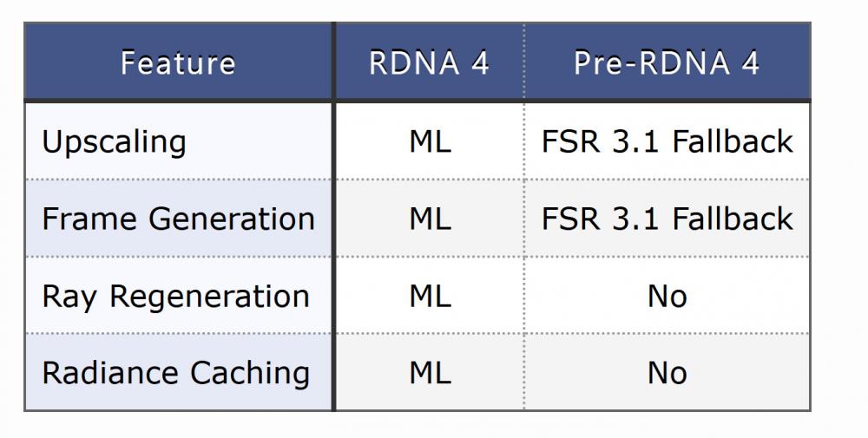868x438 pixels.
Task: Select ML in the Frame Generation row
Action: coord(430,219)
